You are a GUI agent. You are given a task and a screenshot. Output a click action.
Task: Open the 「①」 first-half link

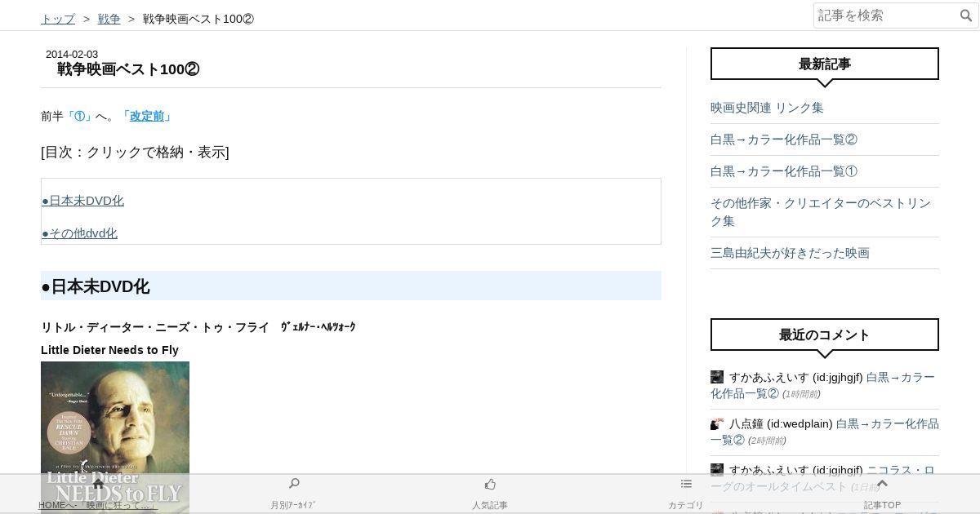pyautogui.click(x=79, y=116)
